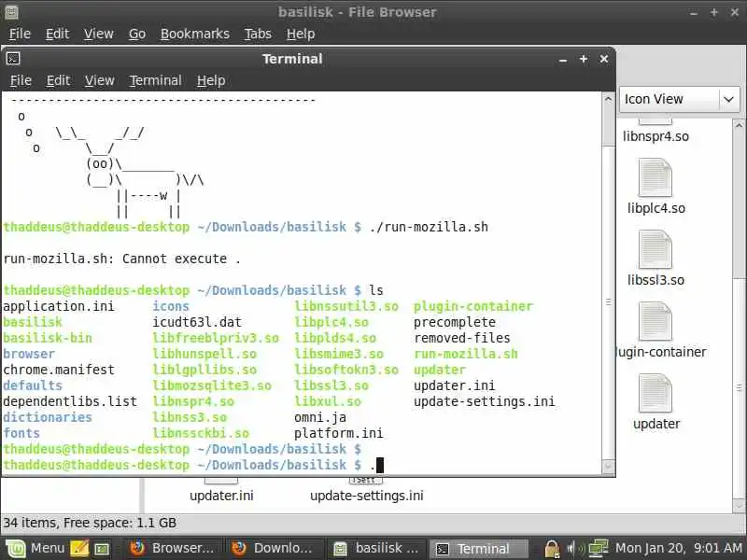Select the plugin-container file icon in File Browser
This screenshot has width=747, height=560.
[x=655, y=321]
